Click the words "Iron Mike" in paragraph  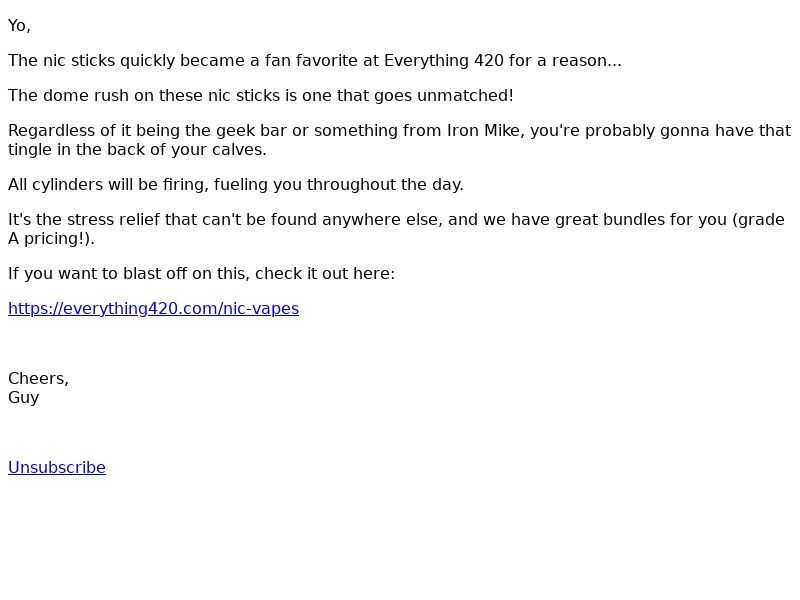(483, 131)
